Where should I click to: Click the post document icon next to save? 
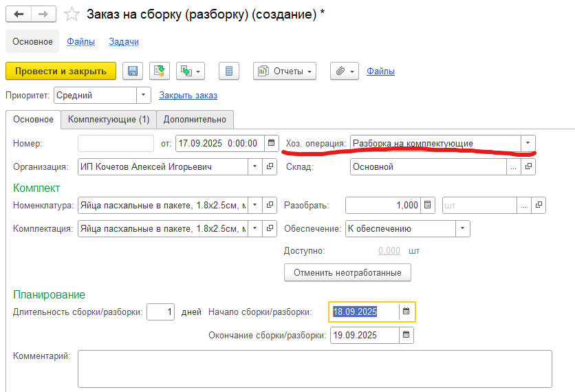pos(160,71)
